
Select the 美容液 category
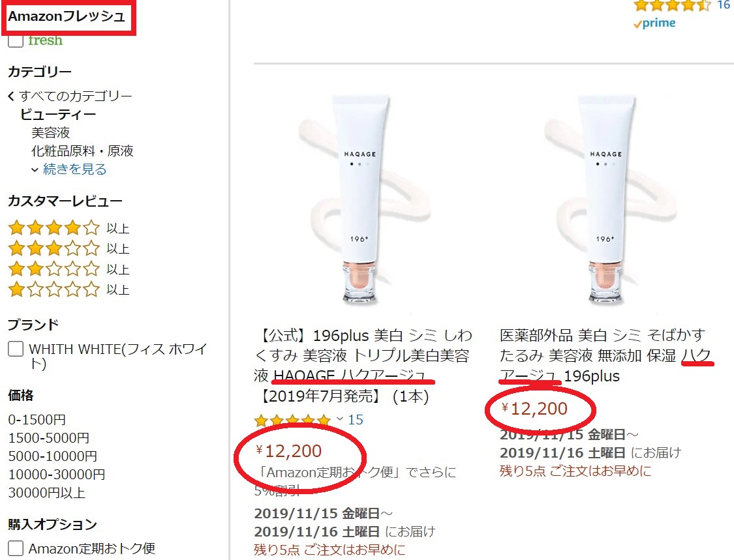[50, 133]
